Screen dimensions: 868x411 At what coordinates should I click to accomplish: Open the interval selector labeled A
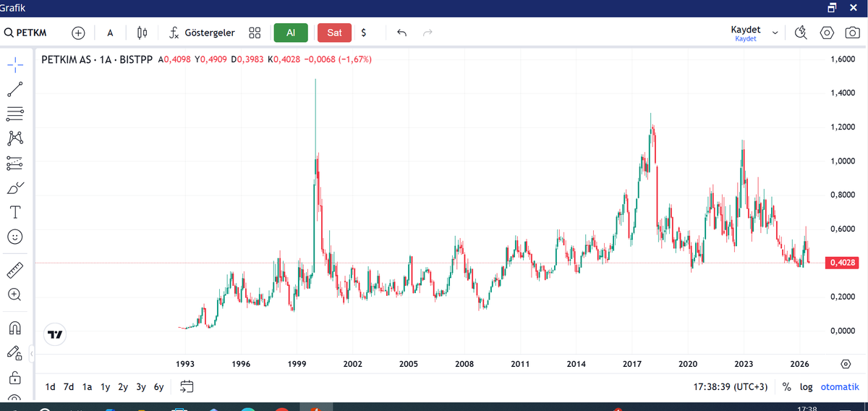[110, 33]
